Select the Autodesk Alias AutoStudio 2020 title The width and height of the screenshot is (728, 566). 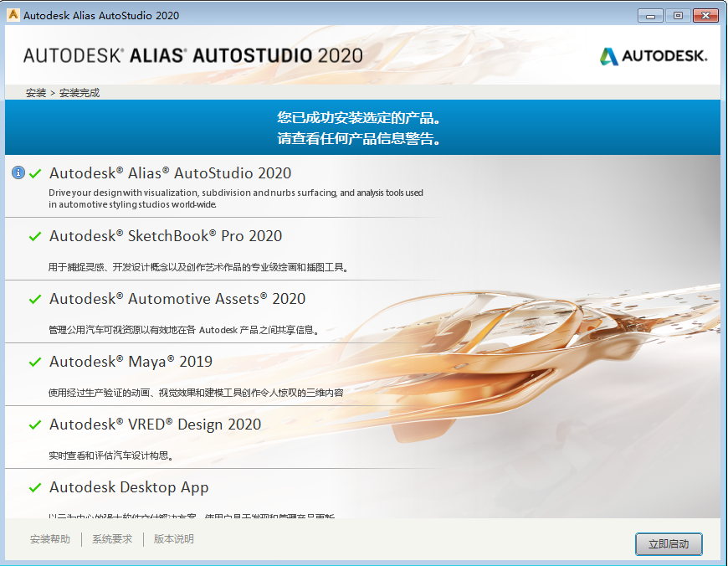(171, 173)
